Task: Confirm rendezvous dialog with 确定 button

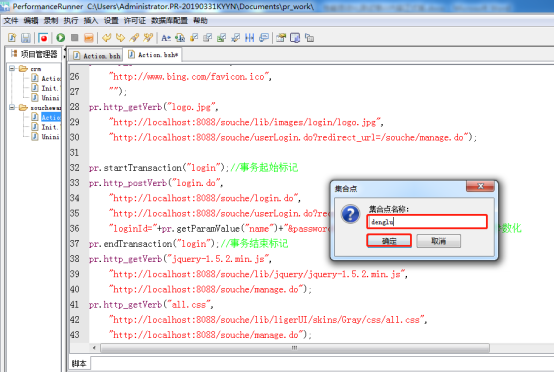Action: [x=389, y=241]
